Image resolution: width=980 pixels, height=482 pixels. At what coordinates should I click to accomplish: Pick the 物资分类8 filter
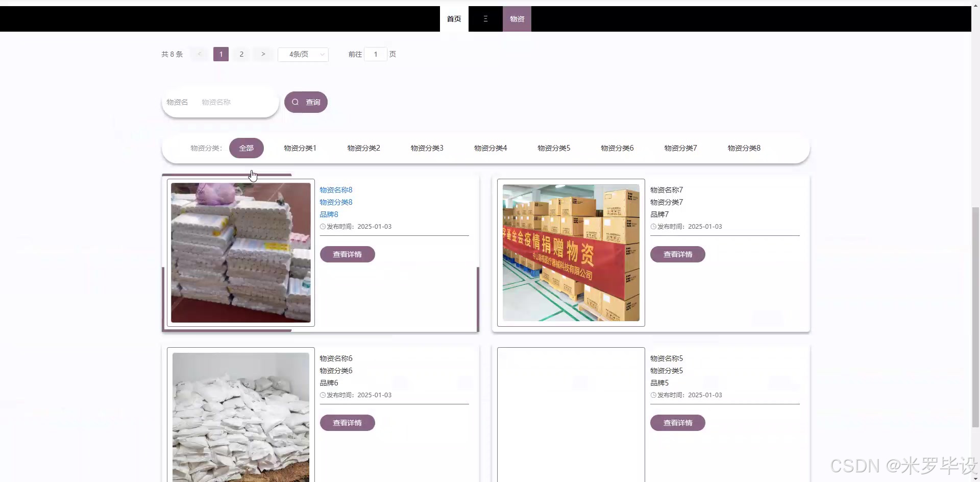pos(744,148)
